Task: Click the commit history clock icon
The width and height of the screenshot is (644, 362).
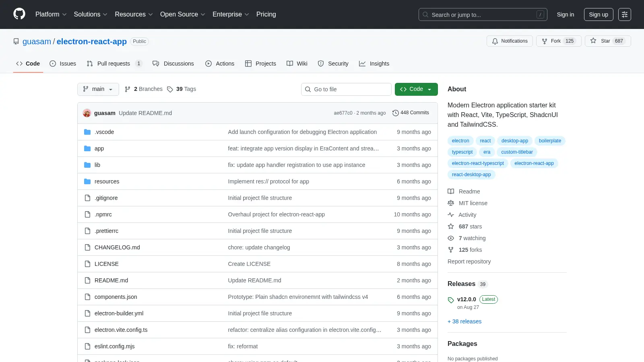Action: pos(396,113)
